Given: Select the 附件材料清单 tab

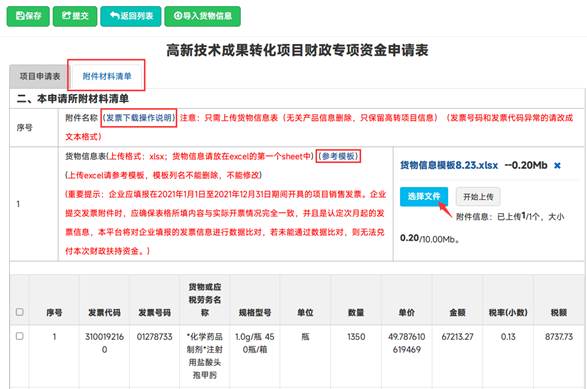Looking at the screenshot, I should [107, 76].
